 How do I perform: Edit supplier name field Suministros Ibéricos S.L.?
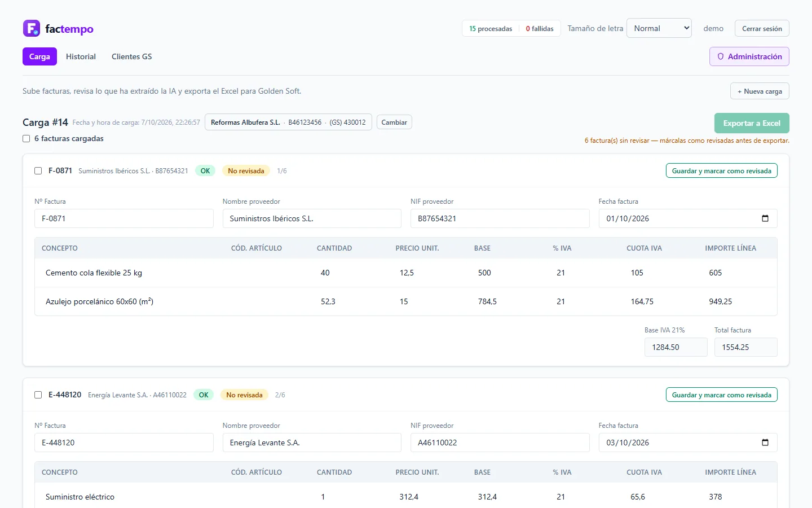pyautogui.click(x=312, y=218)
